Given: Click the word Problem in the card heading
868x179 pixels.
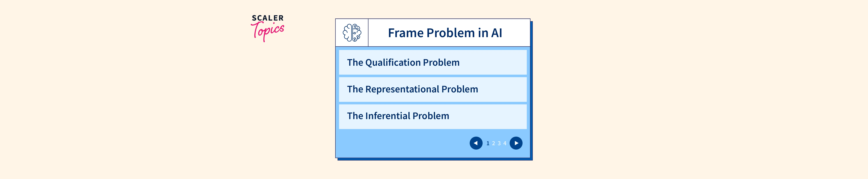Looking at the screenshot, I should [x=450, y=33].
